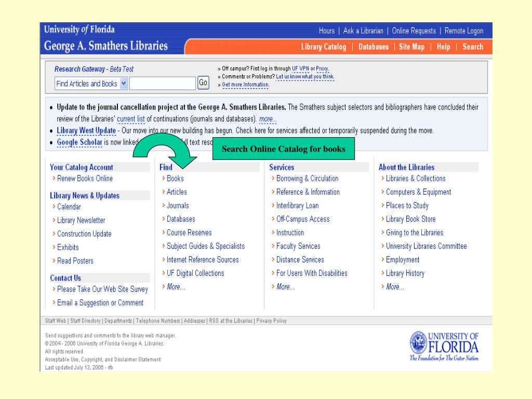Select Help in orange navigation bar
This screenshot has width=532, height=399.
coord(443,47)
